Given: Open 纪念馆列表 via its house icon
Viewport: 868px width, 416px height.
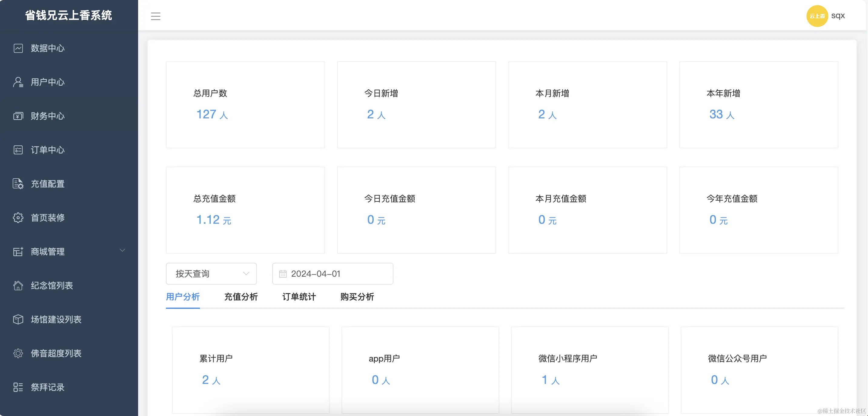Looking at the screenshot, I should coord(18,286).
